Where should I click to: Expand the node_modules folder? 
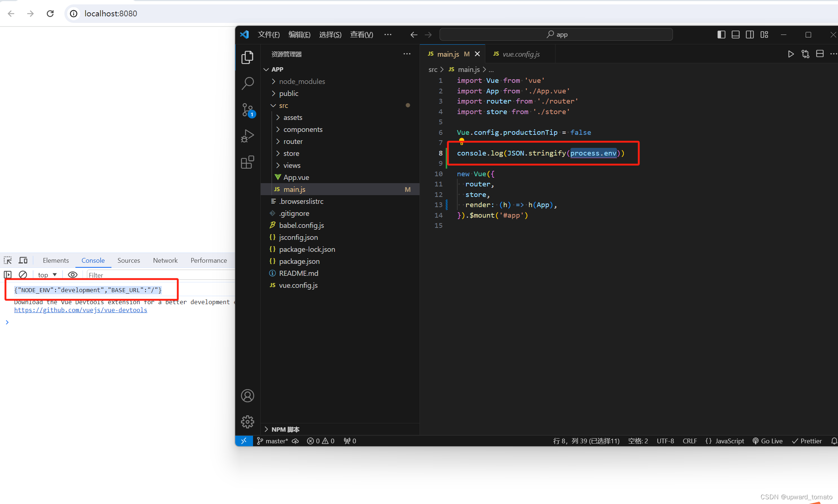coord(302,81)
